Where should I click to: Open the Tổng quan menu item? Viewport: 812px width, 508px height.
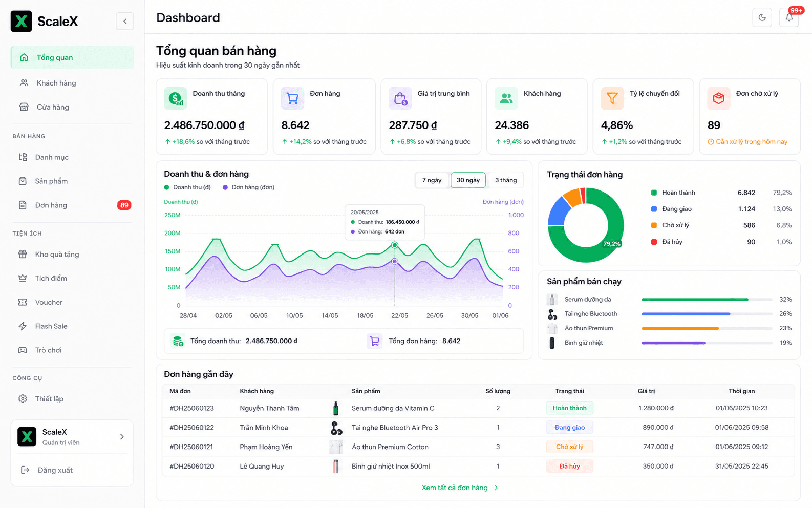pos(72,57)
